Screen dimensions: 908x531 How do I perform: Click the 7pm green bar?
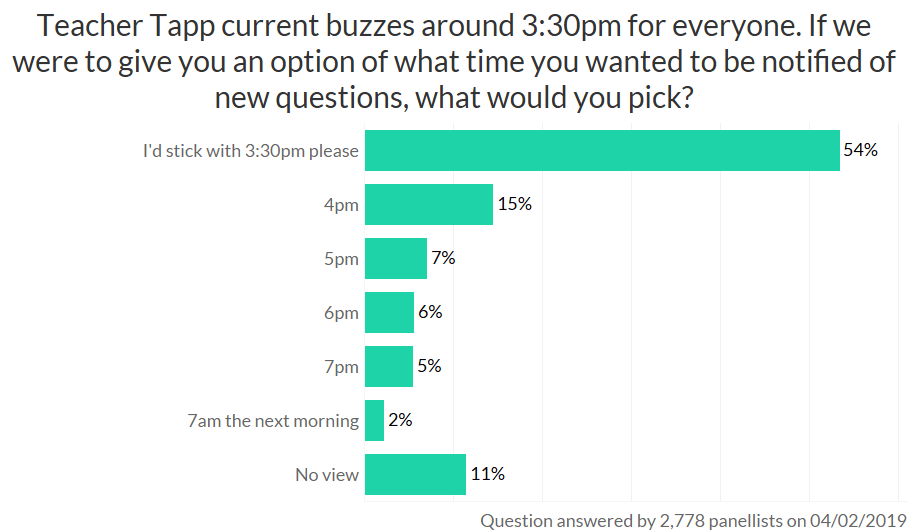[389, 366]
